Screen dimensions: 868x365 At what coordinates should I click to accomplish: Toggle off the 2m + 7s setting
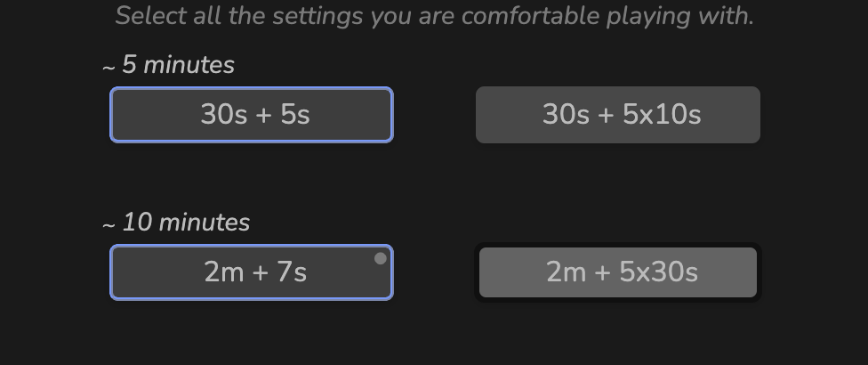[252, 272]
